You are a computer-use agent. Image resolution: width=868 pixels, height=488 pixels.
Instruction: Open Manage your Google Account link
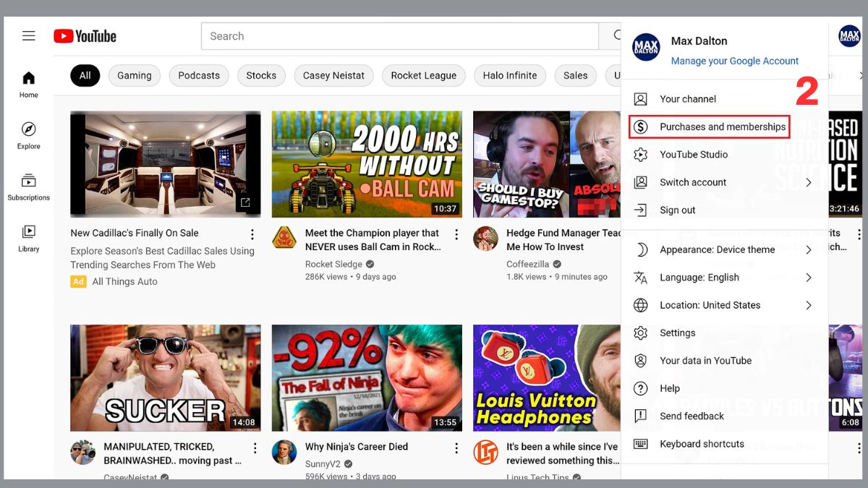coord(734,61)
